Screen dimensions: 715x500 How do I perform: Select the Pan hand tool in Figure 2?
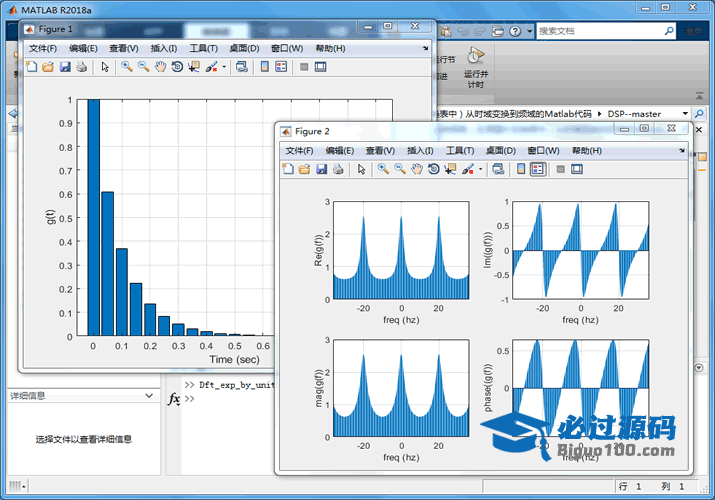tap(416, 169)
